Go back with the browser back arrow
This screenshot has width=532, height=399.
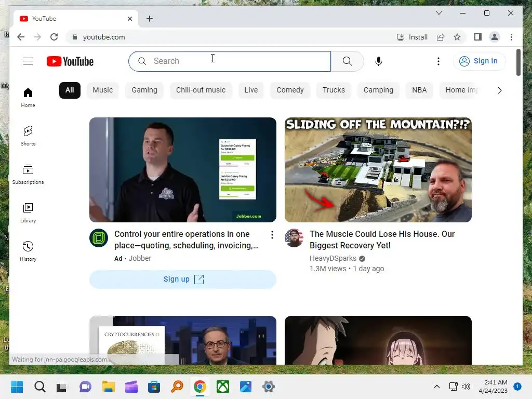pos(21,37)
